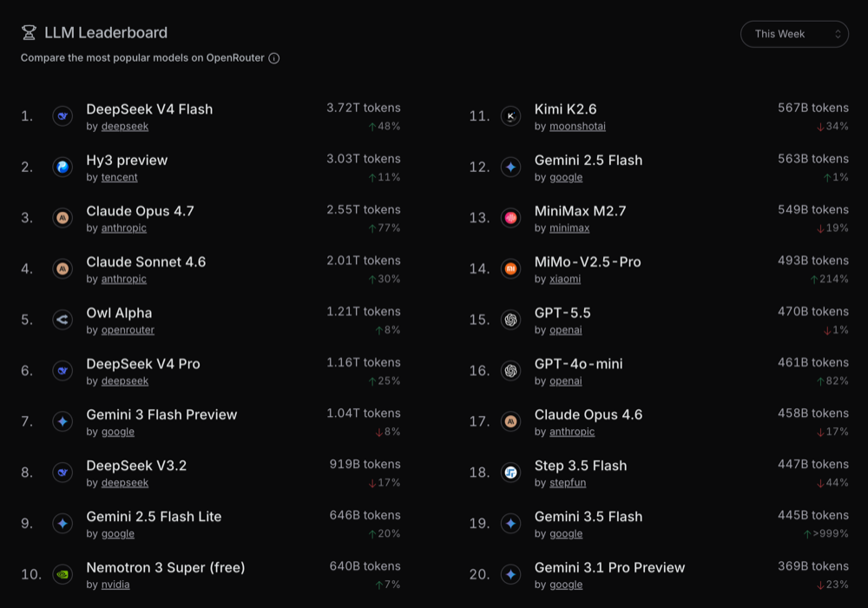This screenshot has height=608, width=868.
Task: Open the xiaomi author link
Action: [565, 279]
